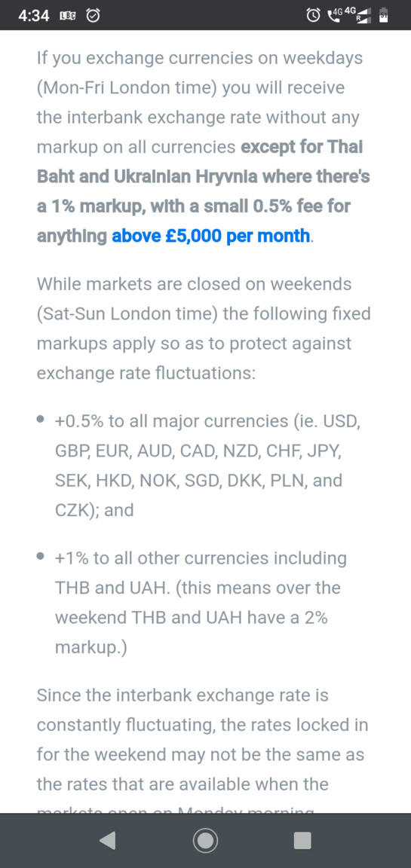This screenshot has width=411, height=868.
Task: Open the 'above £5,000 per month' link
Action: tap(211, 236)
